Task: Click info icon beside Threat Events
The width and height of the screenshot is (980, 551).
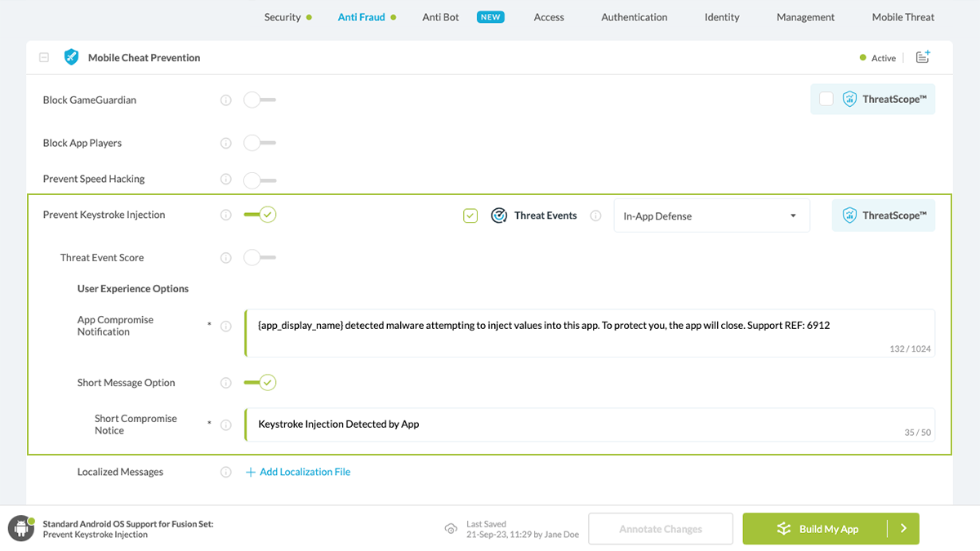Action: [596, 216]
